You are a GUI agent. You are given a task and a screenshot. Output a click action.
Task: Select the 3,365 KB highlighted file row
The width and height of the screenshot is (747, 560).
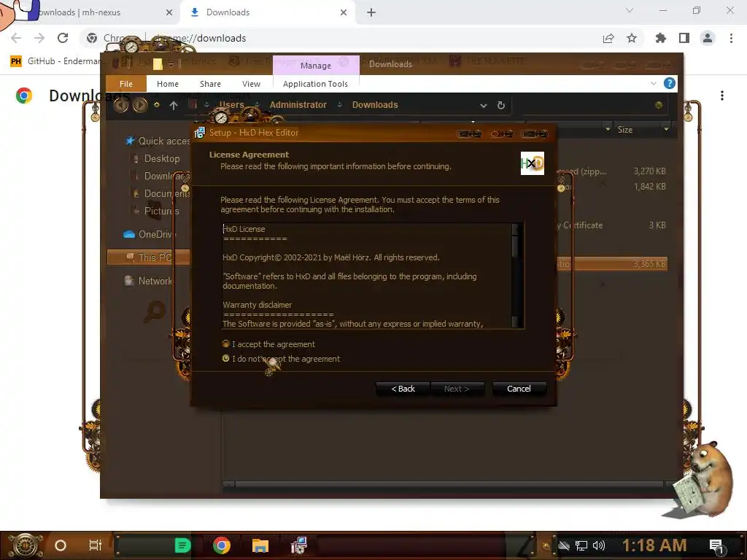pos(612,264)
